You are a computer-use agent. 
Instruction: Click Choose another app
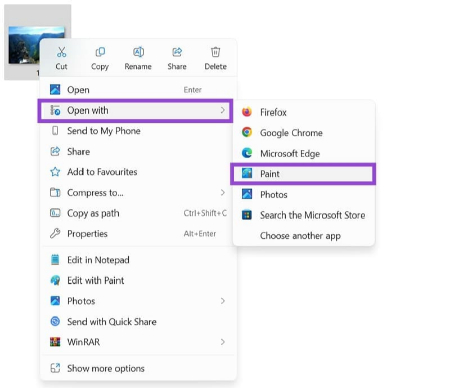[304, 236]
